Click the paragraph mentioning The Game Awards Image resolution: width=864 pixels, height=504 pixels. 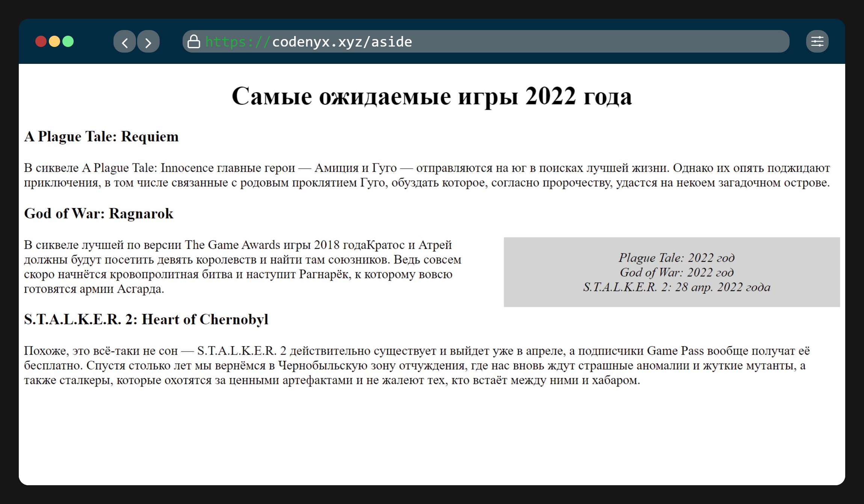242,267
